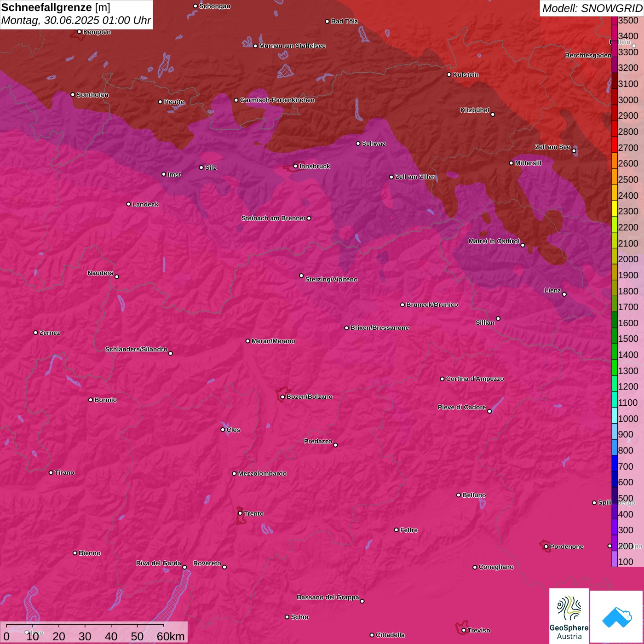Select the "Bruneck/Brunico" label
Screen dimensions: 644x644
(x=432, y=305)
